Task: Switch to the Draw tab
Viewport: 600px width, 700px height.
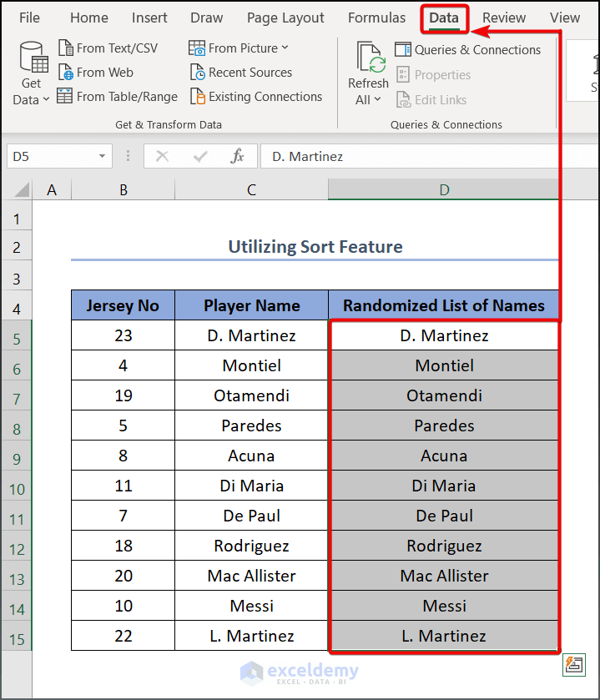Action: pos(206,18)
